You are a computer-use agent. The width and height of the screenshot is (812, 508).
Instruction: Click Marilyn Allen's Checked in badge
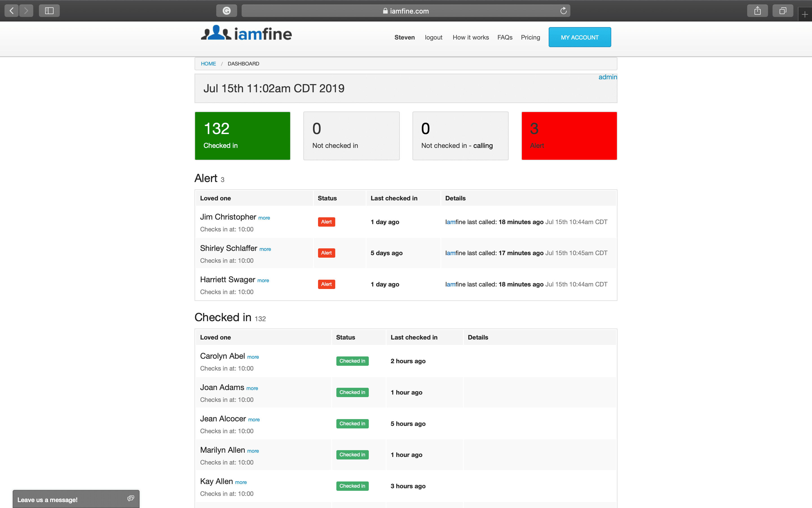(x=352, y=455)
